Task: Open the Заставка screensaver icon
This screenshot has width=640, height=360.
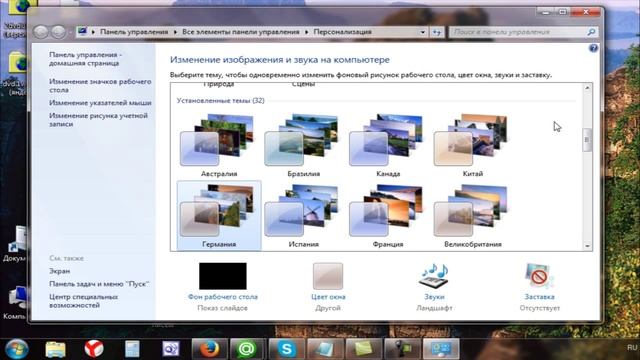Action: (x=539, y=276)
